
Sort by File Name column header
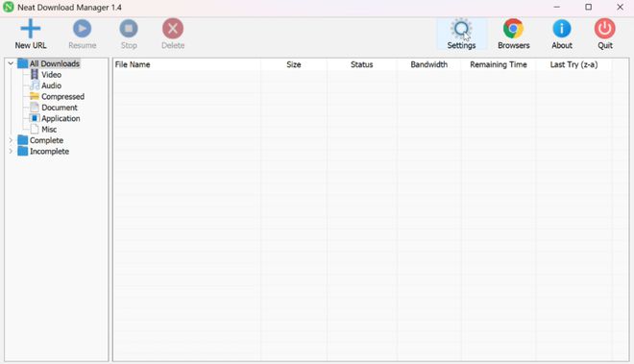[x=187, y=64]
